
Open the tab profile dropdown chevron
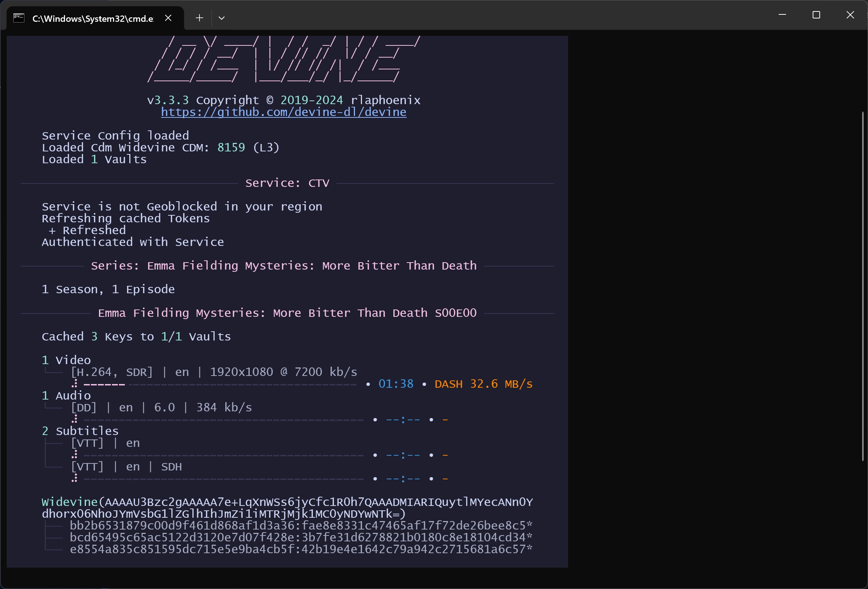222,18
